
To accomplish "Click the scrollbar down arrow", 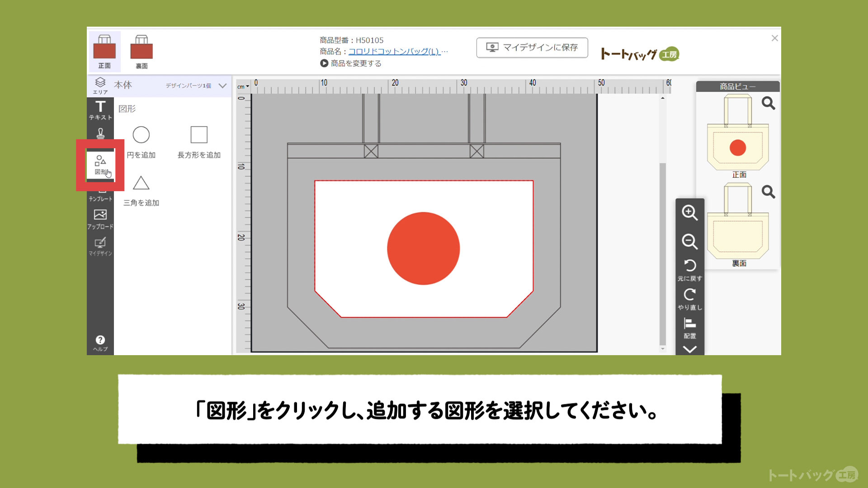I will tap(663, 349).
